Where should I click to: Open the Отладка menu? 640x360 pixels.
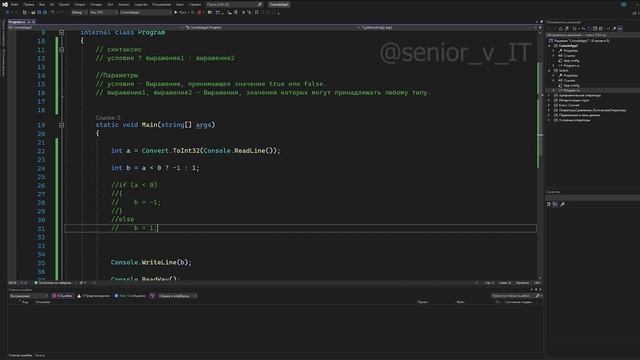[96, 4]
